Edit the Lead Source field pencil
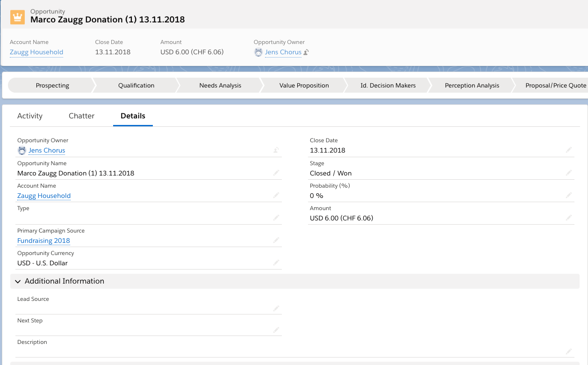588x365 pixels. point(276,308)
